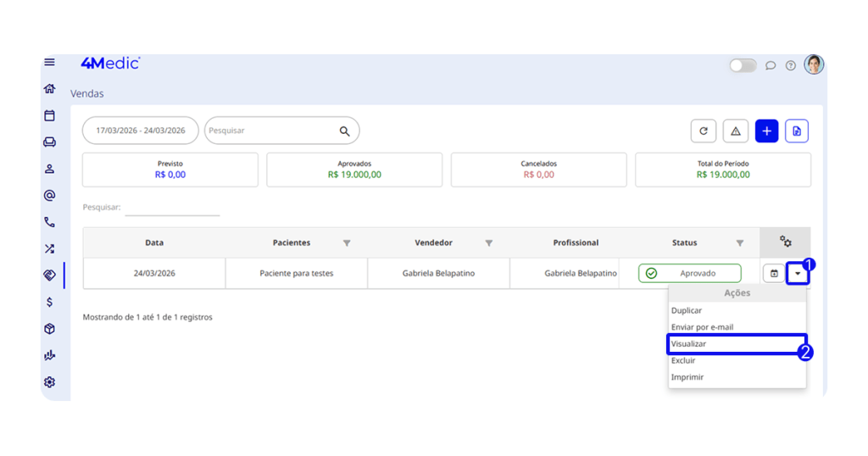Click the Aprovado status check badge
The height and width of the screenshot is (456, 868).
tap(689, 273)
